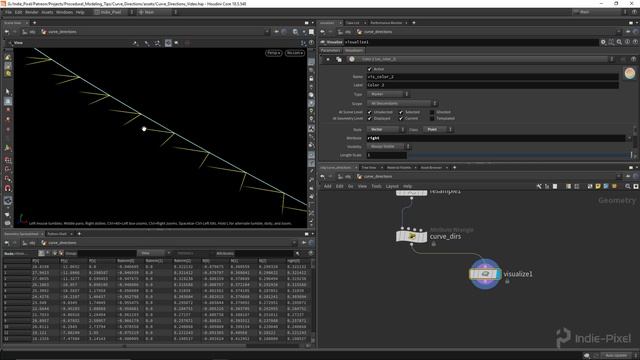Select the curve_dirs Attribute Wrangle node
This screenshot has width=640, height=360.
[x=411, y=236]
